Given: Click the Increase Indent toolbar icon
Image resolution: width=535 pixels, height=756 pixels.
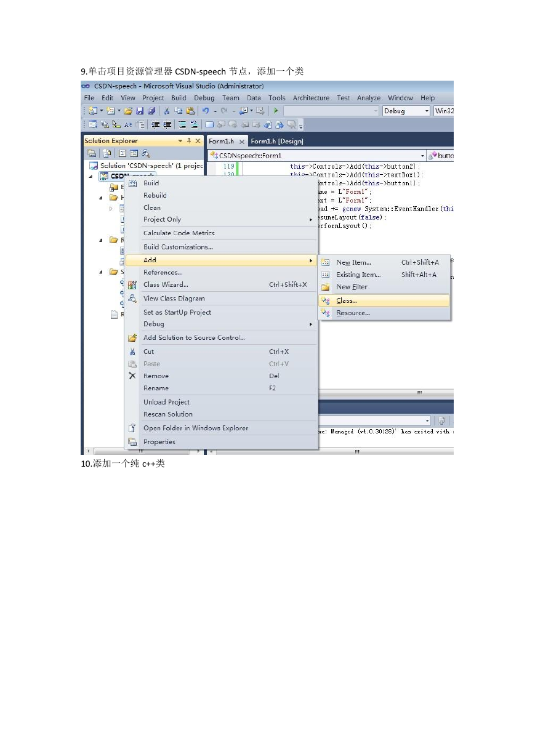Looking at the screenshot, I should 167,124.
